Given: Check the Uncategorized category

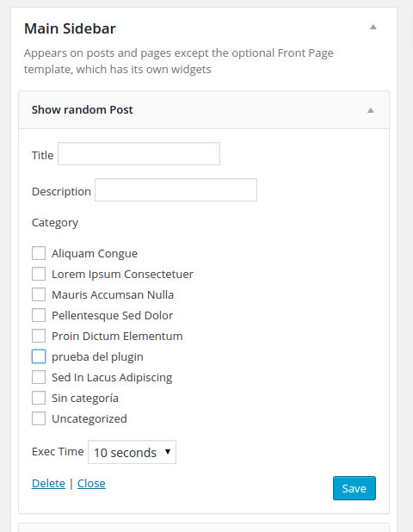Looking at the screenshot, I should click(39, 418).
